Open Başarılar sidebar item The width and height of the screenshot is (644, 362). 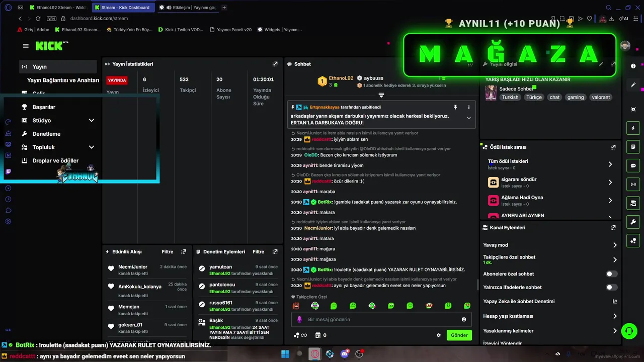coord(58,107)
